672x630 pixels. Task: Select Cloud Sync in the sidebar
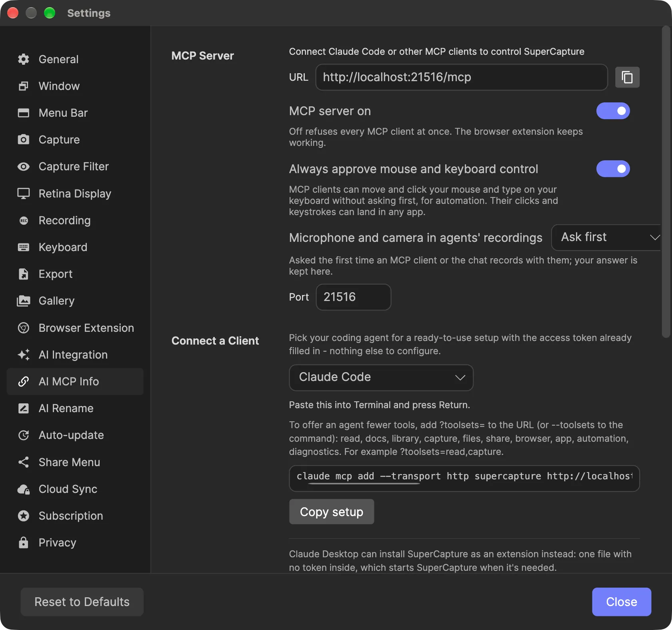click(75, 489)
